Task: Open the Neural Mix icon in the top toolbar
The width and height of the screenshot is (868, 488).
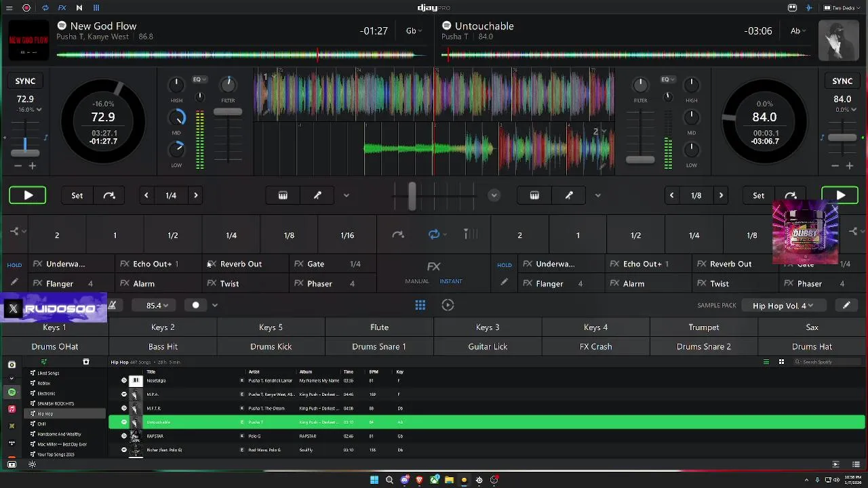Action: pos(79,8)
